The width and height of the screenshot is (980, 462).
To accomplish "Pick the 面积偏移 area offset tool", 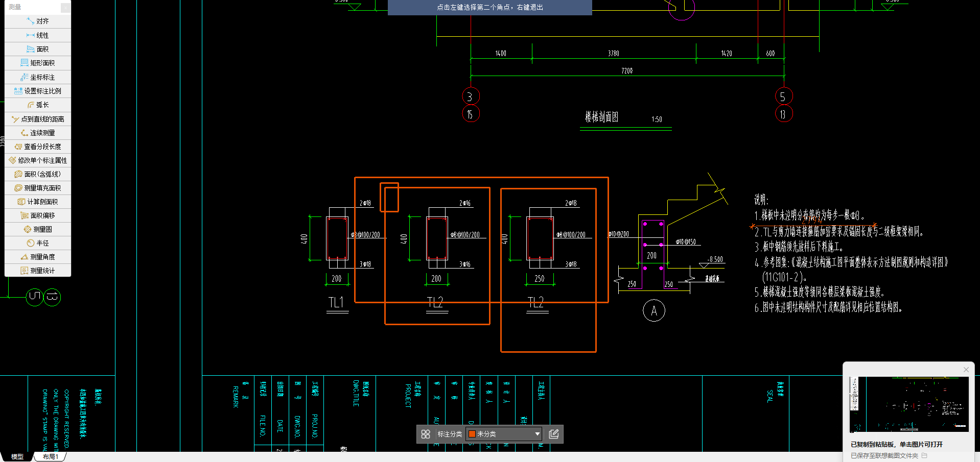I will click(x=38, y=215).
